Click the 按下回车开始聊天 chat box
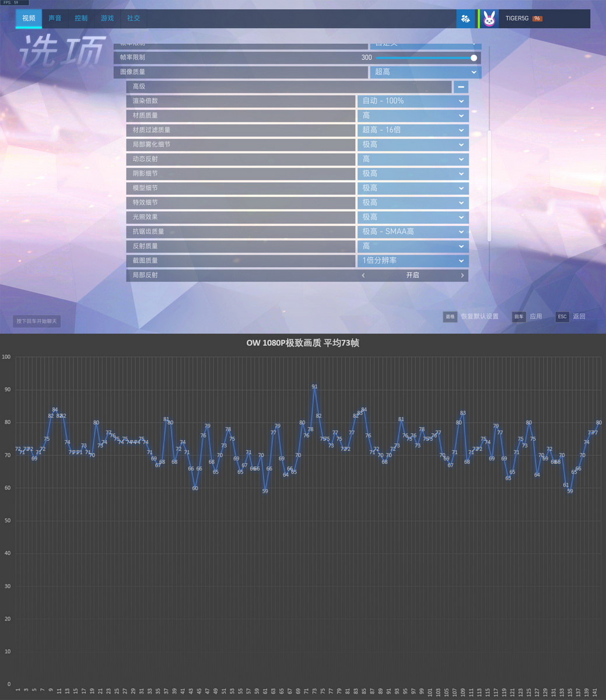606x700 pixels. click(37, 321)
